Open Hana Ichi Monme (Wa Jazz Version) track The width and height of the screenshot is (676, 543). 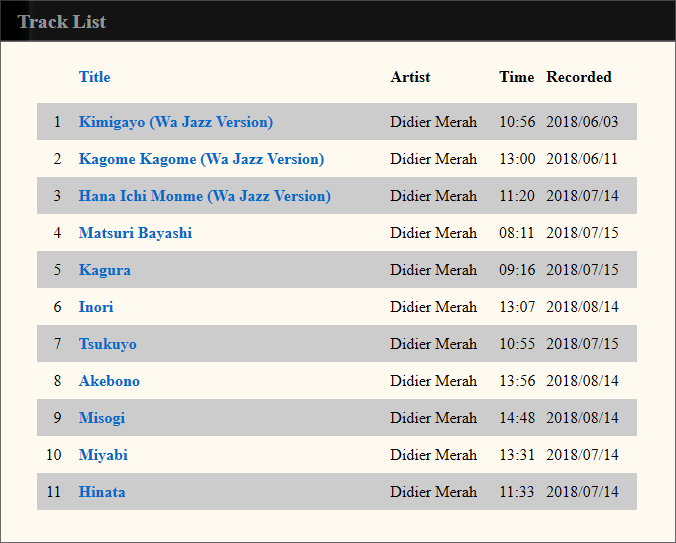coord(205,196)
